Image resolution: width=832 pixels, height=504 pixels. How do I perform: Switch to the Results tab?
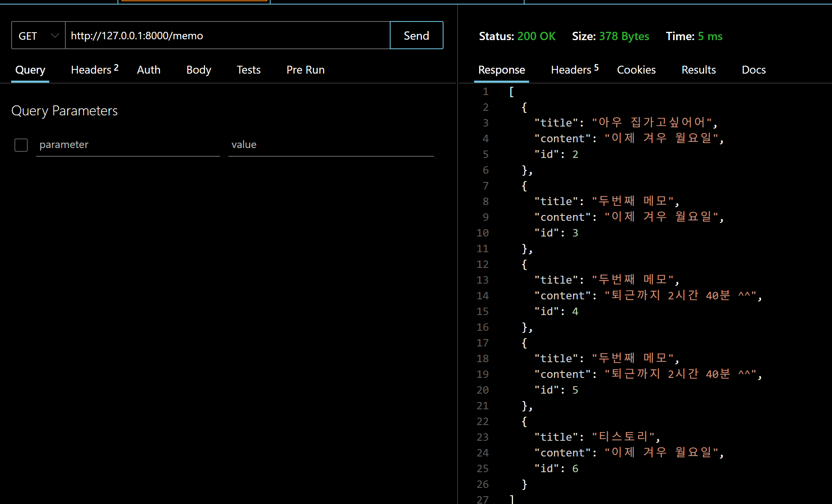coord(698,70)
